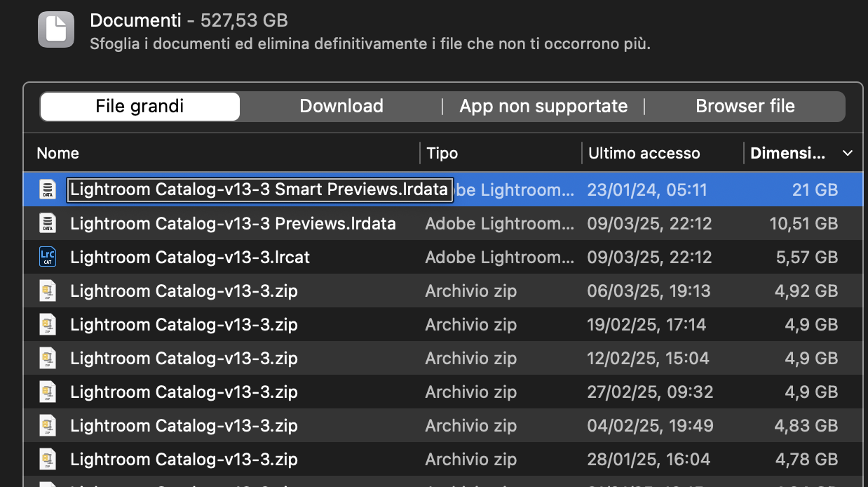Click the 4,92 GB size value
This screenshot has width=868, height=487.
(806, 291)
